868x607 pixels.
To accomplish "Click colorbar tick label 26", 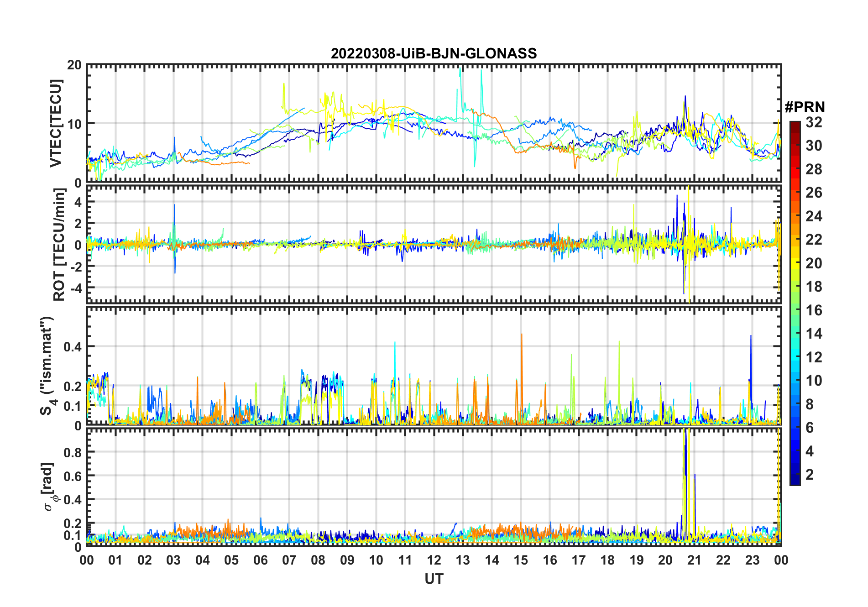I will (814, 193).
